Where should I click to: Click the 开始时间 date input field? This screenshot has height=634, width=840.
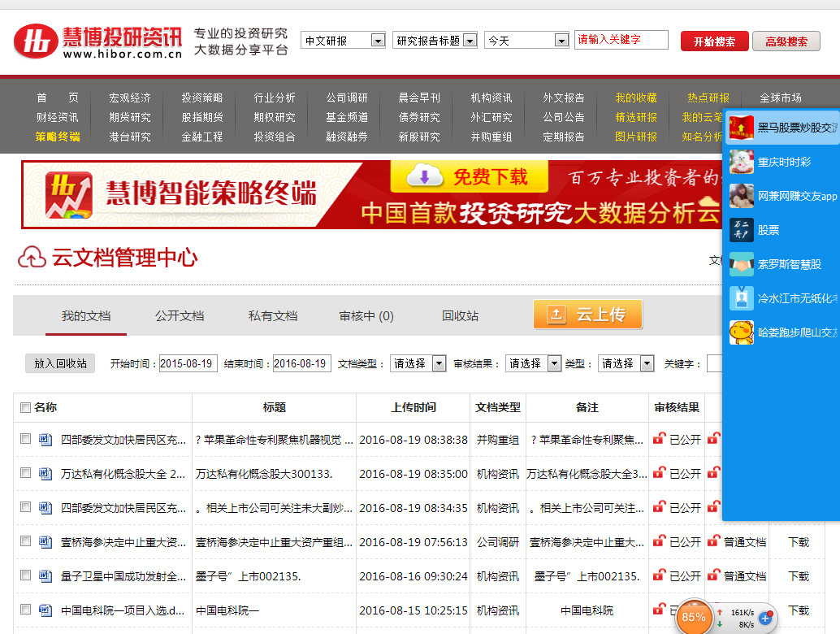(x=188, y=363)
